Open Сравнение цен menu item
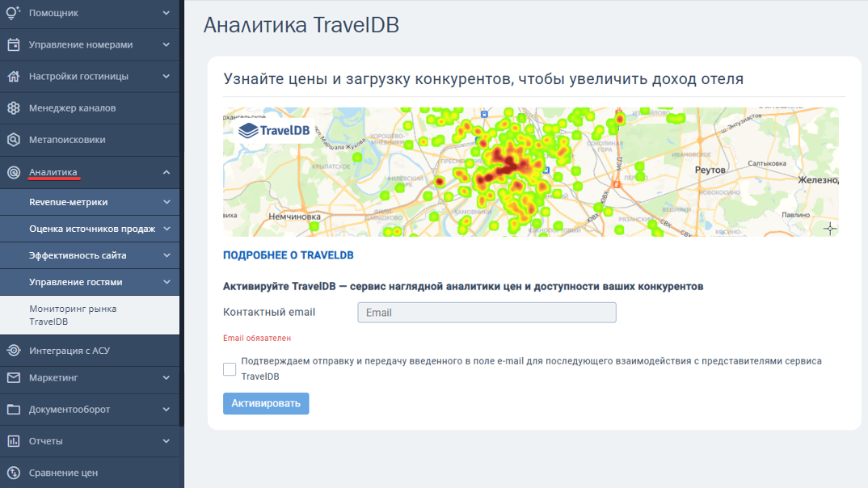The width and height of the screenshot is (868, 488). click(90, 473)
